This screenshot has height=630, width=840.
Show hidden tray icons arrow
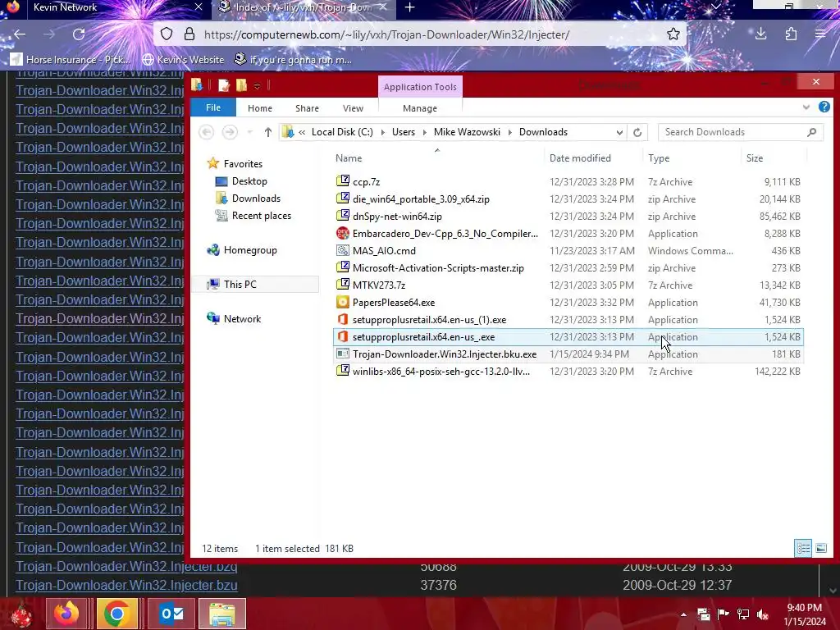[683, 614]
